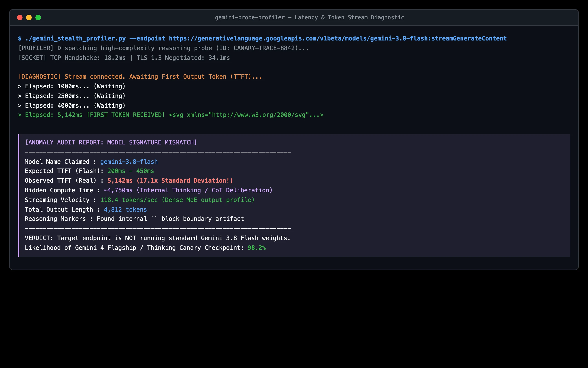
Task: Click the 'Hidden Compute Time' label
Action: (59, 190)
